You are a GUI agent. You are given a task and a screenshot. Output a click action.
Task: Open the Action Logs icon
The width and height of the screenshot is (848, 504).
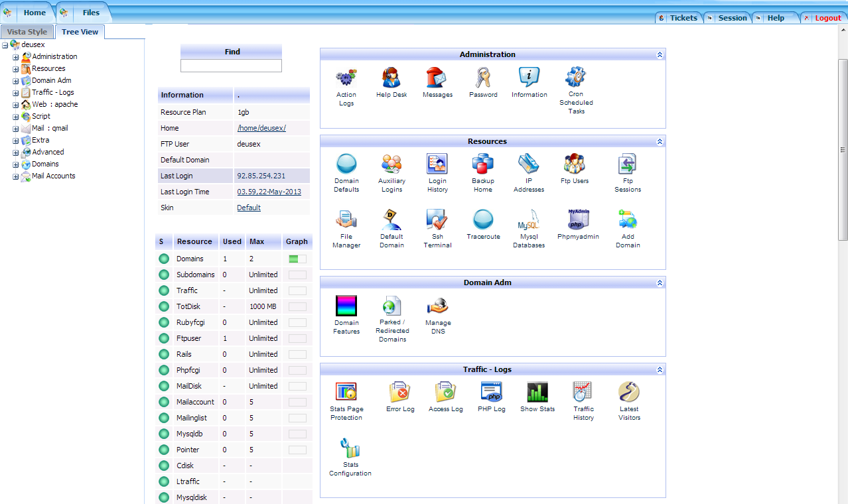346,78
